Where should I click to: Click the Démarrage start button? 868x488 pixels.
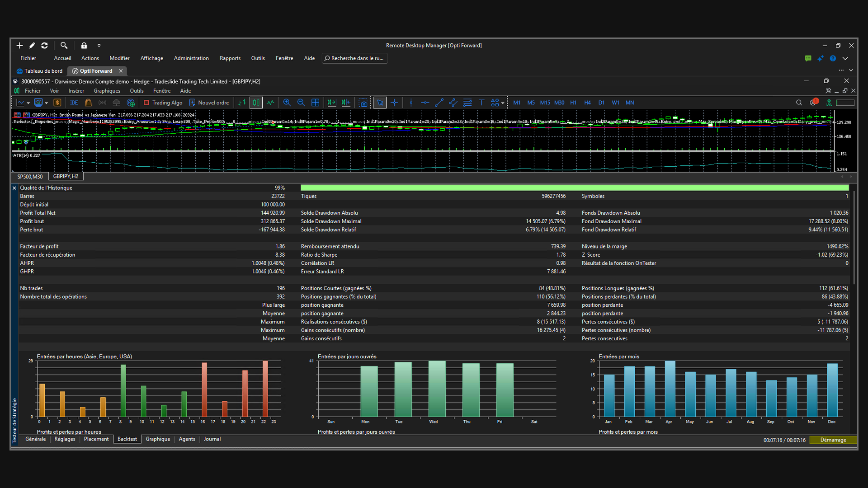tap(833, 440)
